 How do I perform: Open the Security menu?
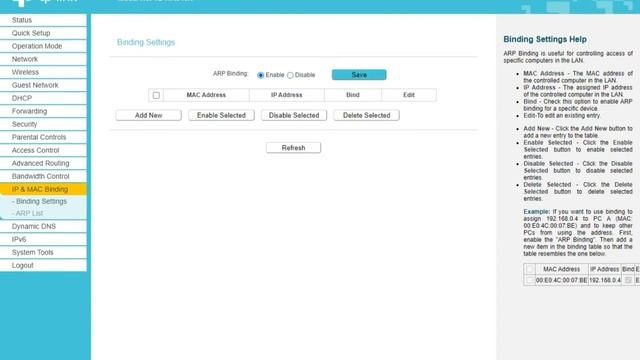pos(43,124)
